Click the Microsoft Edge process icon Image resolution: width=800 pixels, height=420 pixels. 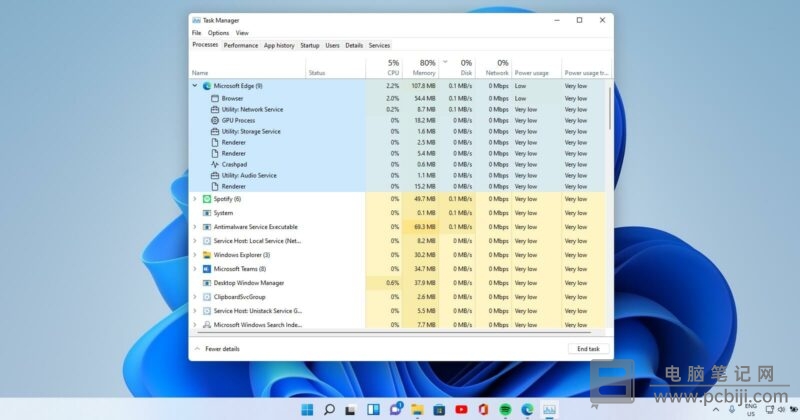click(x=207, y=86)
